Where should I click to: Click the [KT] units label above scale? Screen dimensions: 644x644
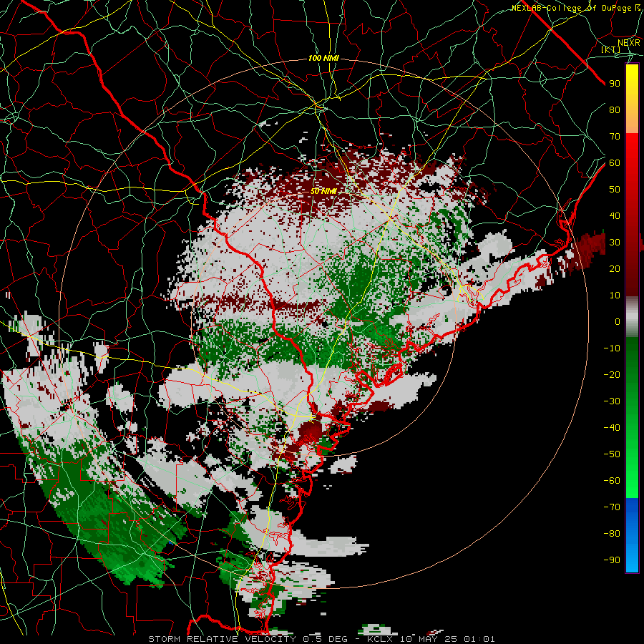point(610,49)
